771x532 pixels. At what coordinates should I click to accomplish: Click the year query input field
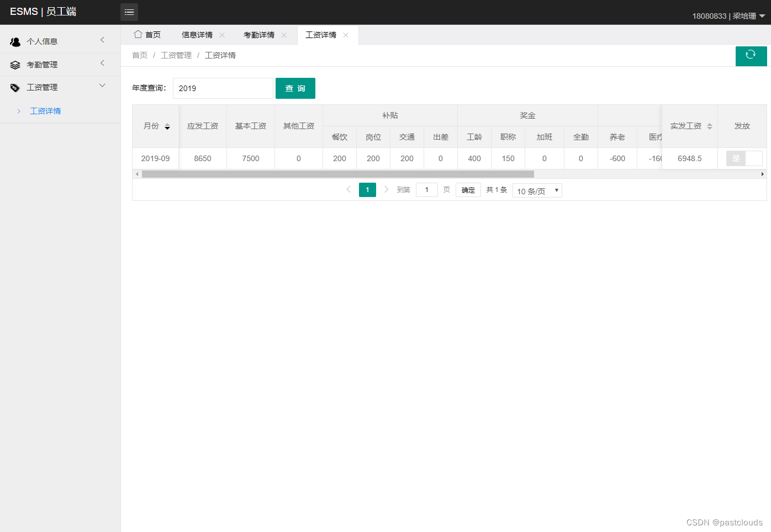223,88
